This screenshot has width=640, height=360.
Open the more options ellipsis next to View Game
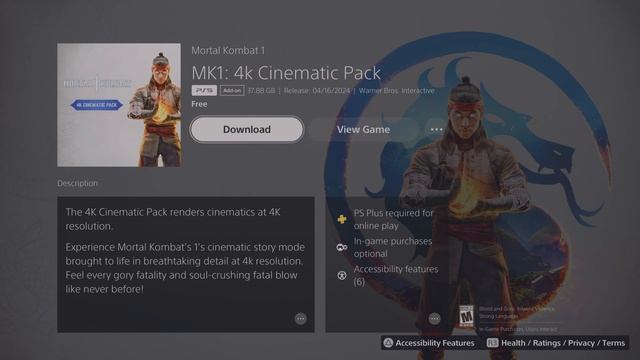coord(436,129)
